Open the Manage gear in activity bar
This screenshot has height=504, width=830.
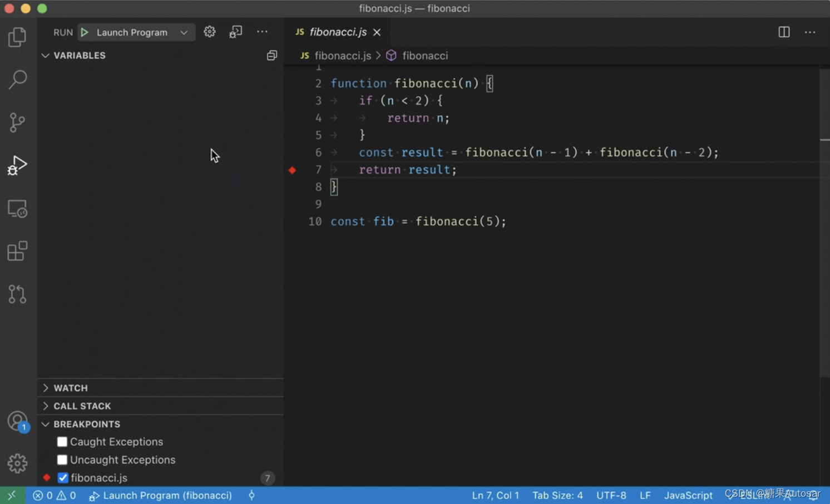tap(17, 463)
